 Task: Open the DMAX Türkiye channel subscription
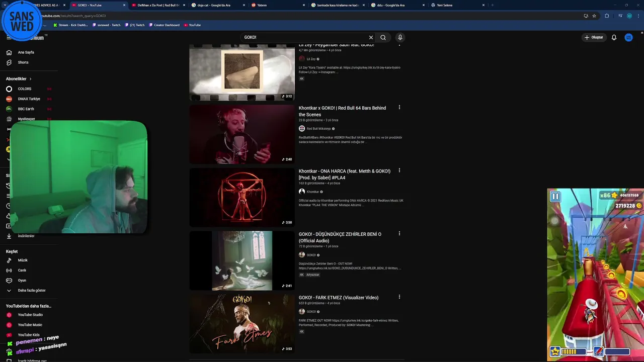[x=28, y=99]
